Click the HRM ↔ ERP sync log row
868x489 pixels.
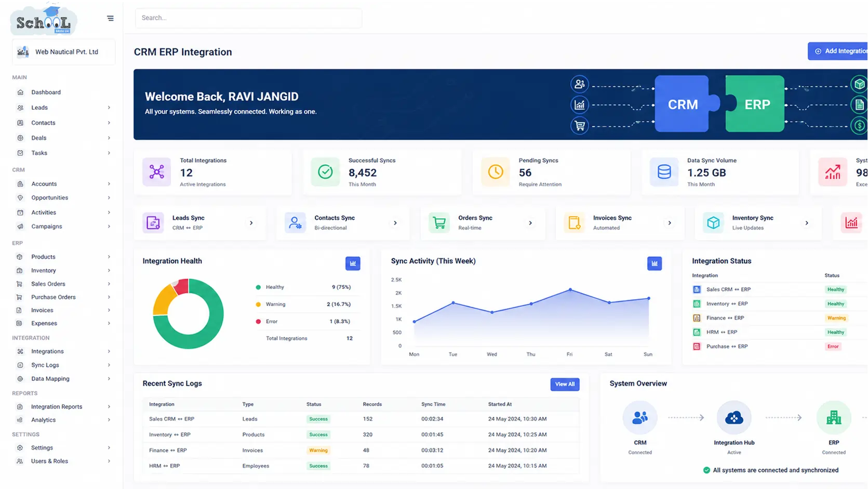click(361, 466)
